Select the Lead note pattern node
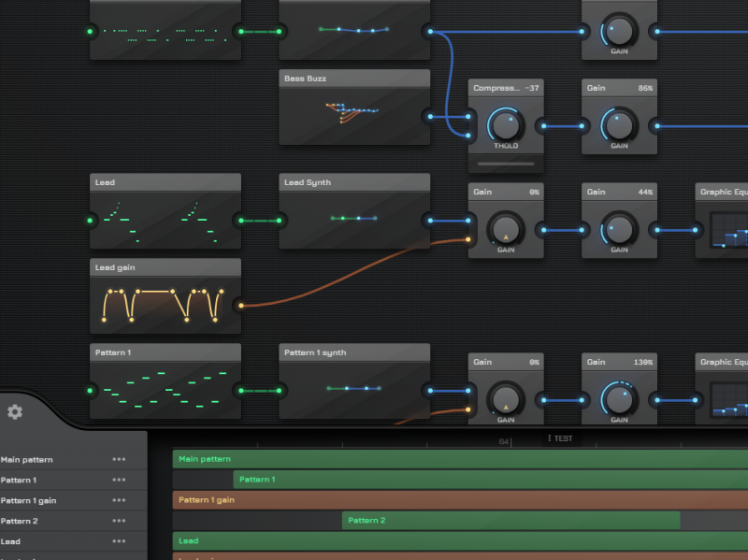 (165, 211)
